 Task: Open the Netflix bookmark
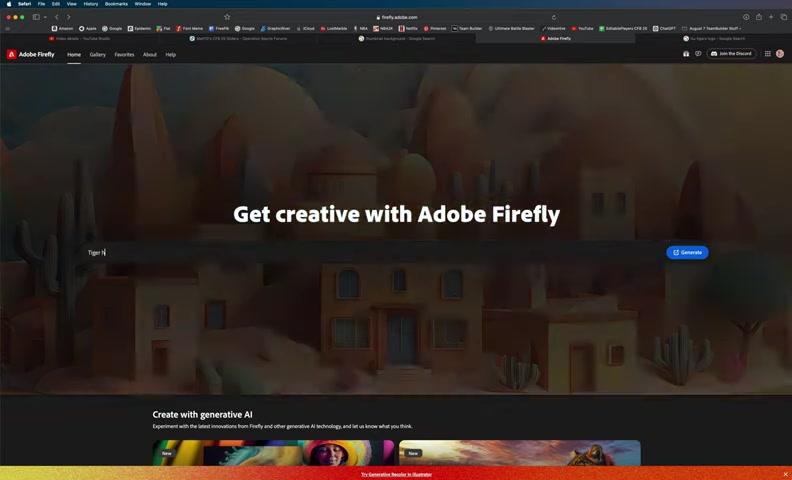(x=408, y=29)
